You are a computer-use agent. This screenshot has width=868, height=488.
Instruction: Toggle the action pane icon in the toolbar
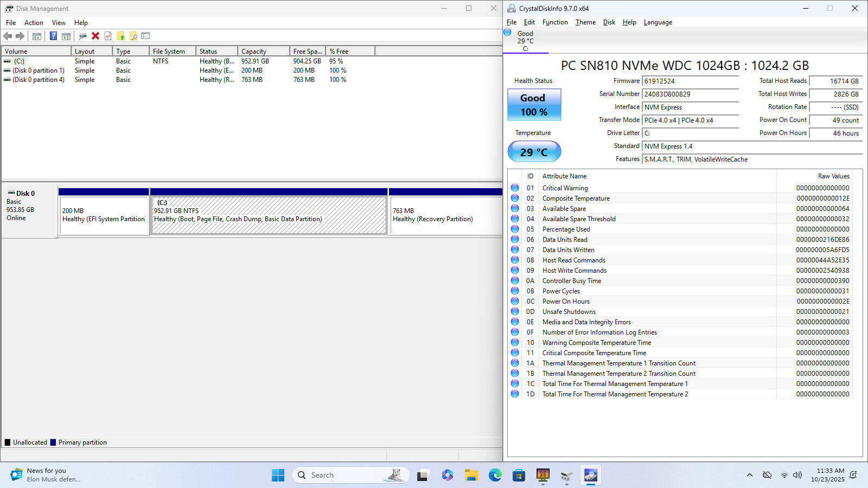click(66, 36)
